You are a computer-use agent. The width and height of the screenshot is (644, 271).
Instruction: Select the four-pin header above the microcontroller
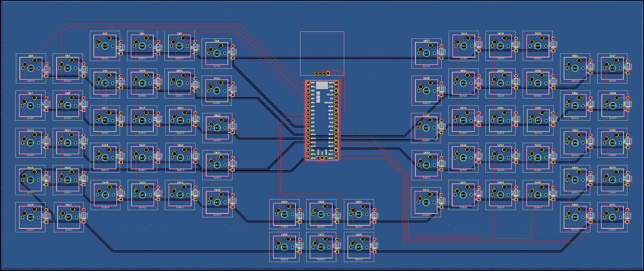click(322, 73)
